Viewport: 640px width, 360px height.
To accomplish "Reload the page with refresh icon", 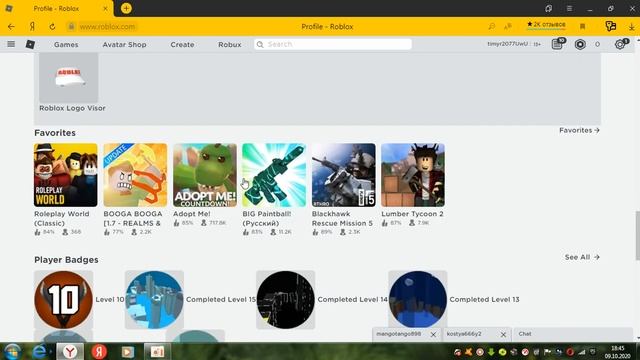I will coord(52,27).
